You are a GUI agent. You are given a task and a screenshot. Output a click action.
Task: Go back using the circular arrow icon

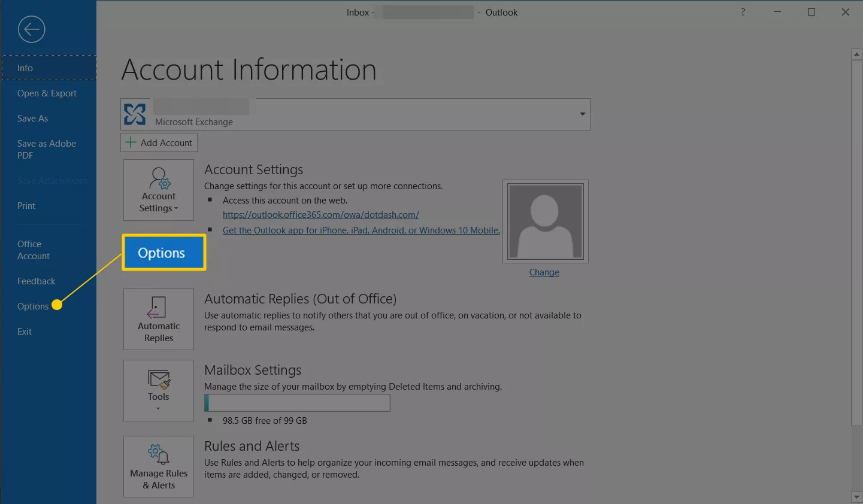pyautogui.click(x=31, y=29)
